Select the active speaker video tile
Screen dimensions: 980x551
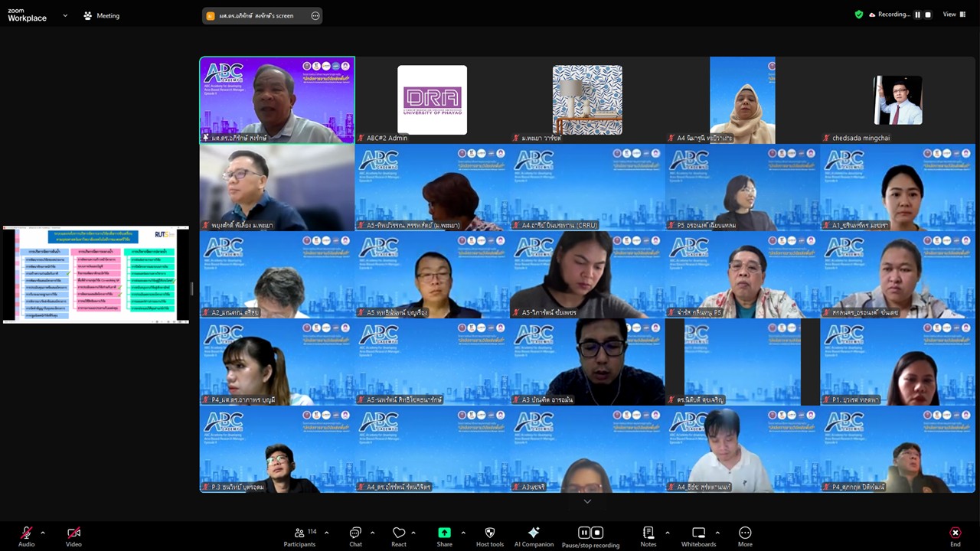(x=277, y=99)
